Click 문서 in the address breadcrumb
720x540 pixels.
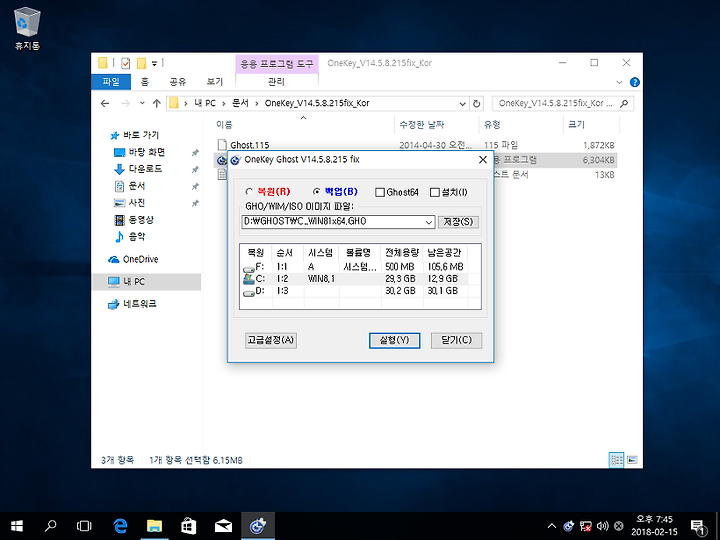pos(241,104)
